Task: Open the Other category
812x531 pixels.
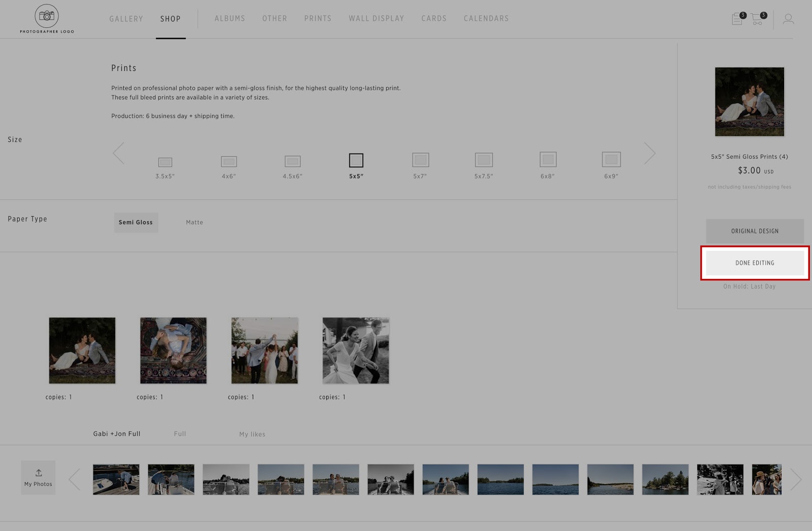Action: click(x=275, y=18)
